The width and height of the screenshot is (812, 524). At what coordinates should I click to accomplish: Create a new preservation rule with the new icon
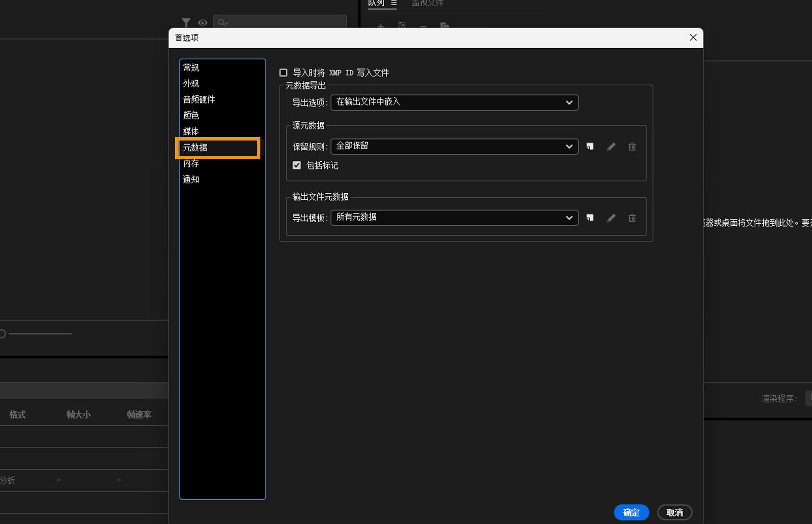(589, 146)
